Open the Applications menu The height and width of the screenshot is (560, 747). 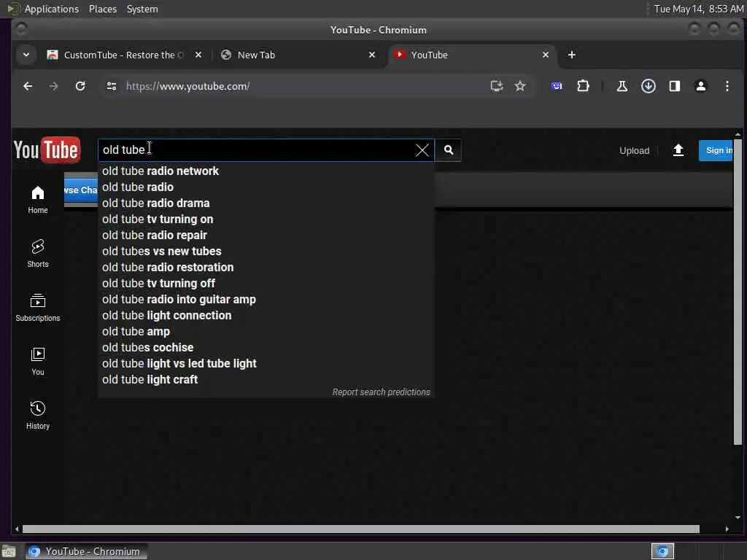[52, 9]
